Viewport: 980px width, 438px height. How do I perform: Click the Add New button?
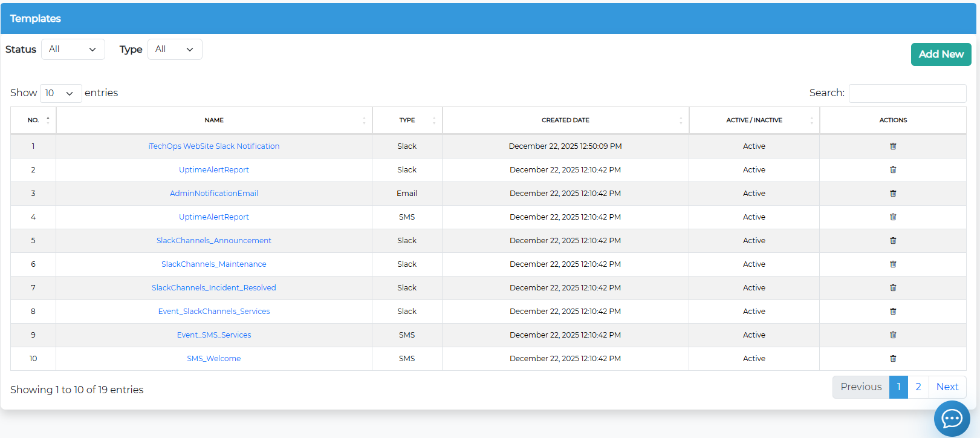tap(941, 54)
